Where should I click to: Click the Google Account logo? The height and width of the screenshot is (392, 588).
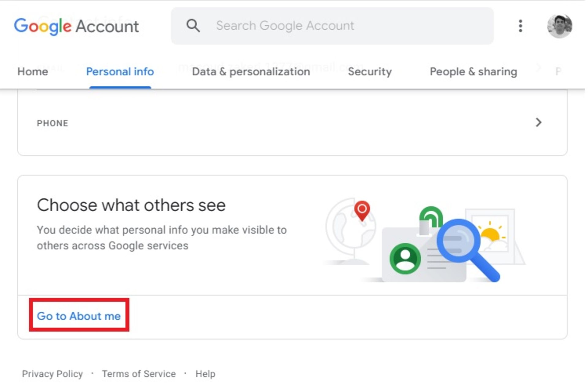pyautogui.click(x=76, y=26)
